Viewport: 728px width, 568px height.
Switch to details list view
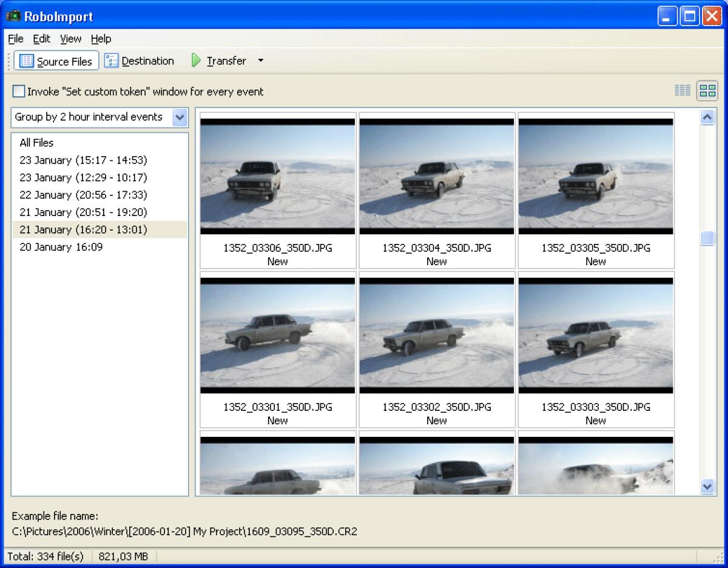[x=682, y=90]
